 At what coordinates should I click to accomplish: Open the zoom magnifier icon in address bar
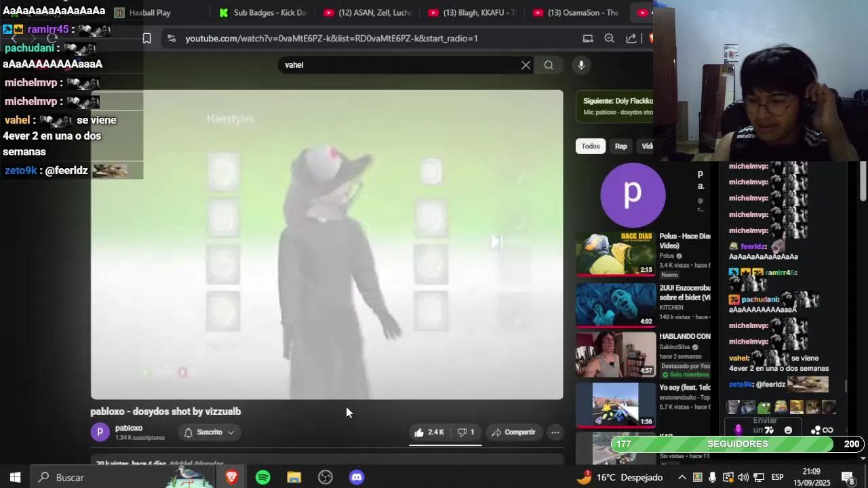tap(609, 39)
